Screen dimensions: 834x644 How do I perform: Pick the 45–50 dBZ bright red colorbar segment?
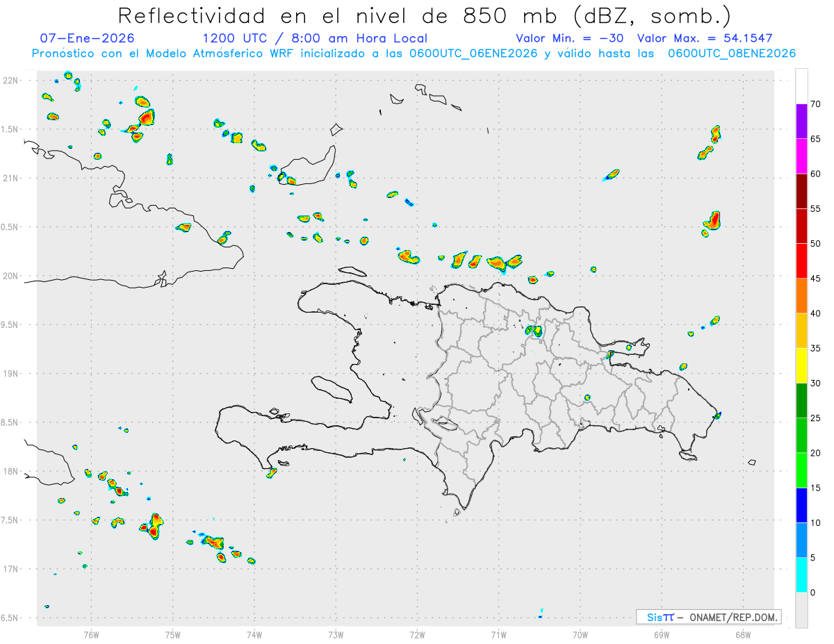tap(801, 261)
